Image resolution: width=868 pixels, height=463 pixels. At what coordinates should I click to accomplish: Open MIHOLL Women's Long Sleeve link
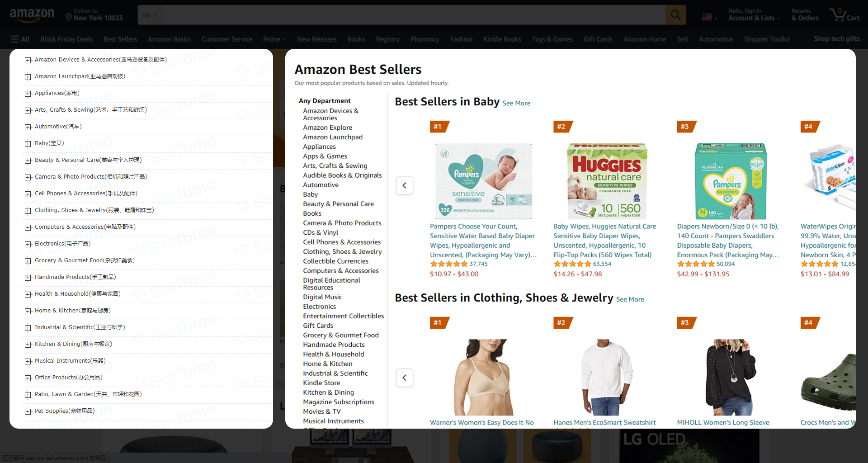pyautogui.click(x=723, y=422)
